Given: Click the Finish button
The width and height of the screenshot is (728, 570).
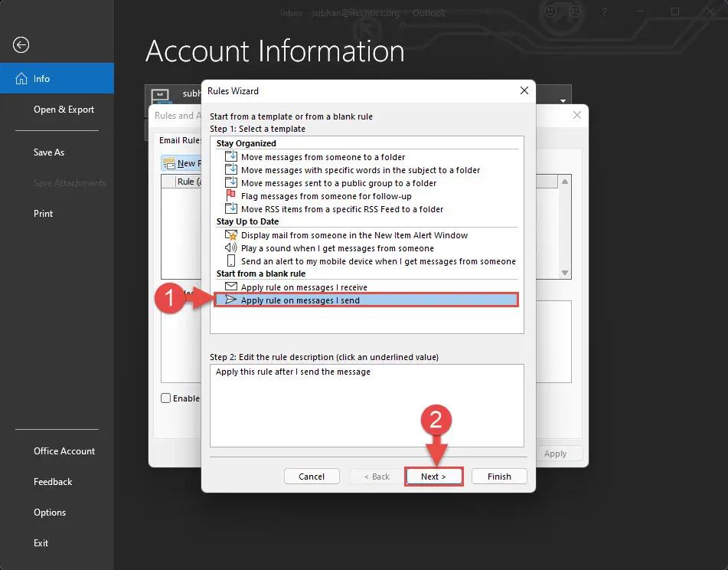Looking at the screenshot, I should click(x=499, y=477).
